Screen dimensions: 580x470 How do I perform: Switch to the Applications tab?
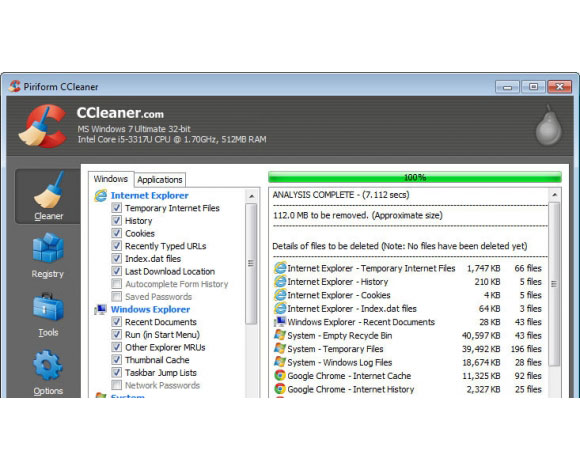point(160,180)
